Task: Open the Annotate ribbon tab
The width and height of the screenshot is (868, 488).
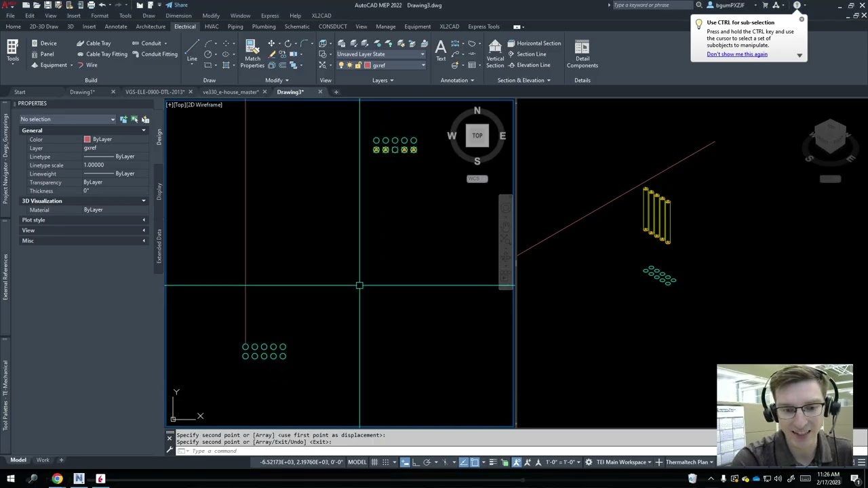Action: pos(115,26)
